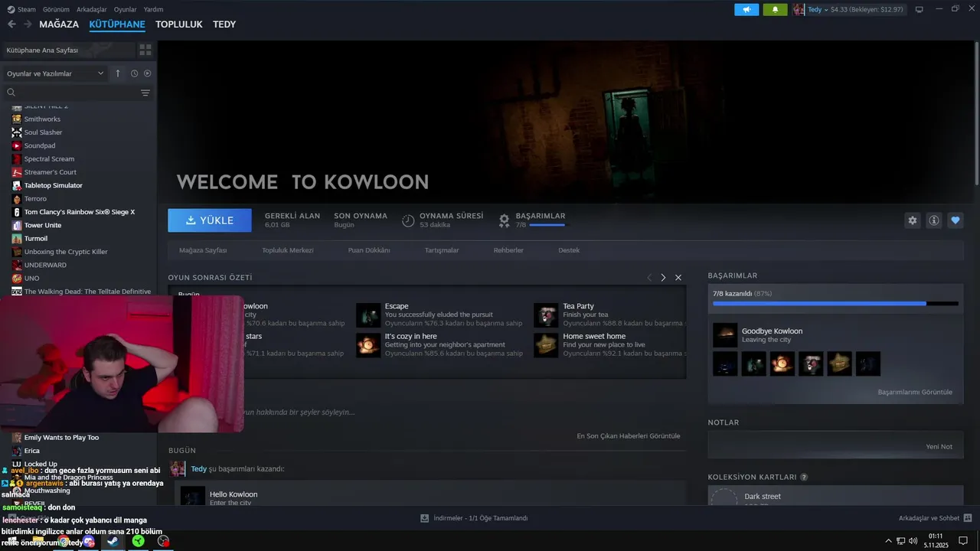The height and width of the screenshot is (551, 980).
Task: Click the recent activity clock filter icon
Action: coord(134,73)
